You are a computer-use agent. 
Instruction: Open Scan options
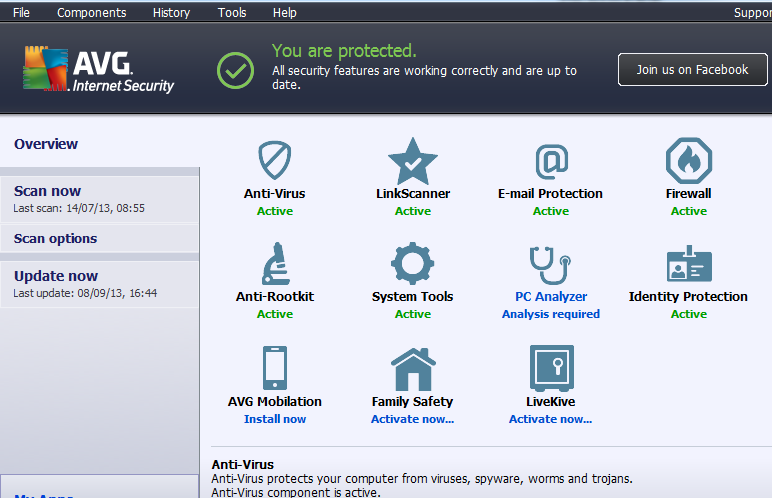pyautogui.click(x=99, y=238)
